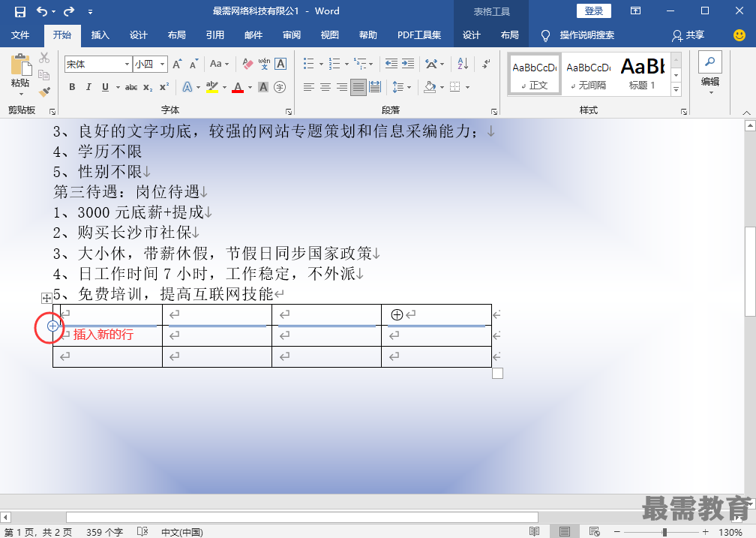Click the character border A icon
Viewport: 756px width, 538px height.
[280, 64]
